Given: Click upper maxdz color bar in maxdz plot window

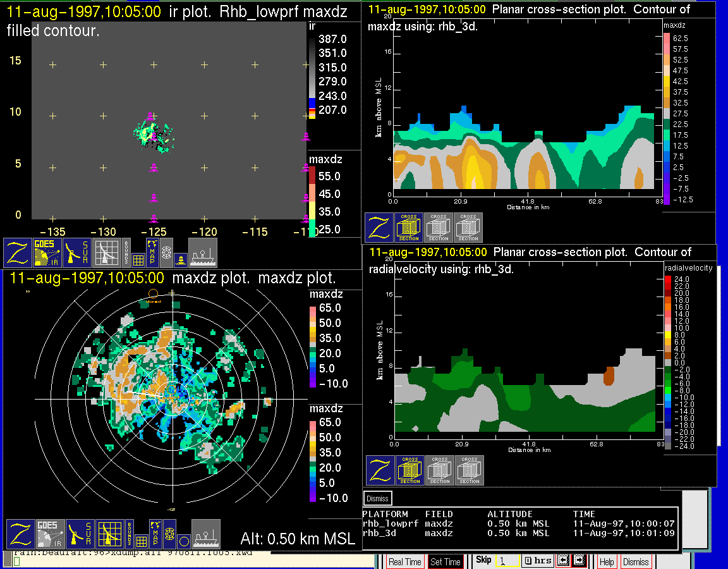Looking at the screenshot, I should coord(313,346).
